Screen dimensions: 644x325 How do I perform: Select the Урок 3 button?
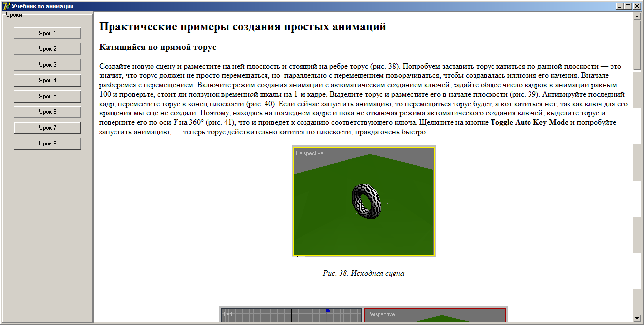47,65
